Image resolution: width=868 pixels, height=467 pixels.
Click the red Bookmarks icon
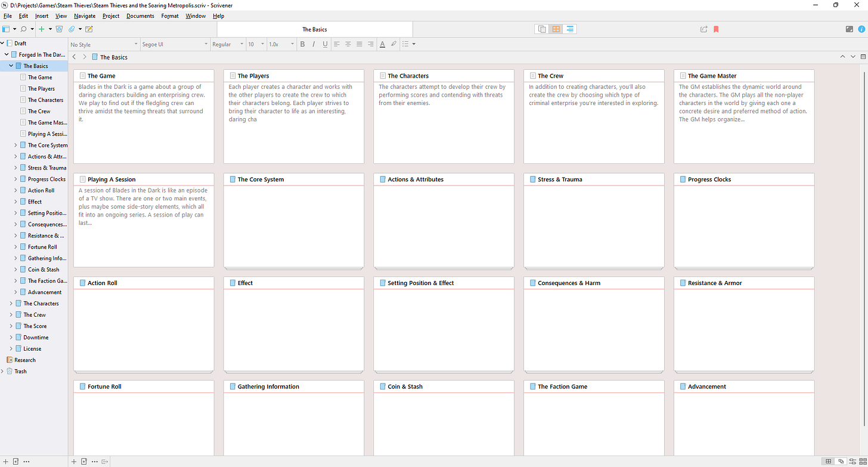tap(716, 29)
